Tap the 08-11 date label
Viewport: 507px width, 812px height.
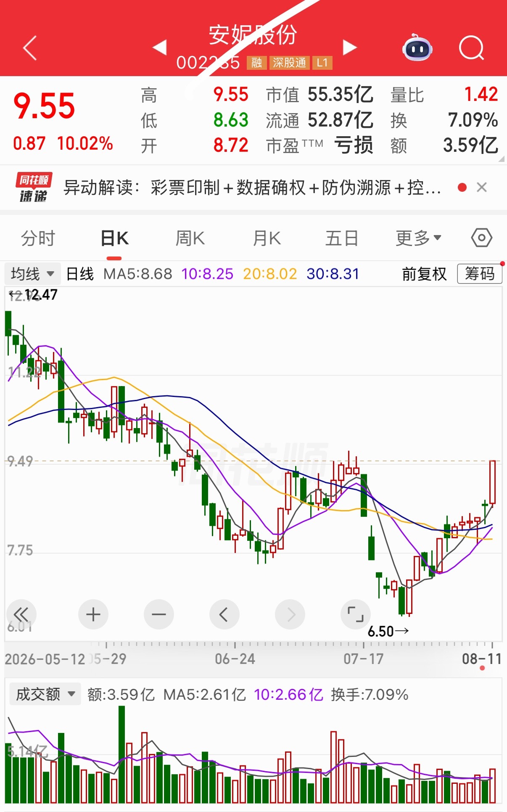[482, 659]
